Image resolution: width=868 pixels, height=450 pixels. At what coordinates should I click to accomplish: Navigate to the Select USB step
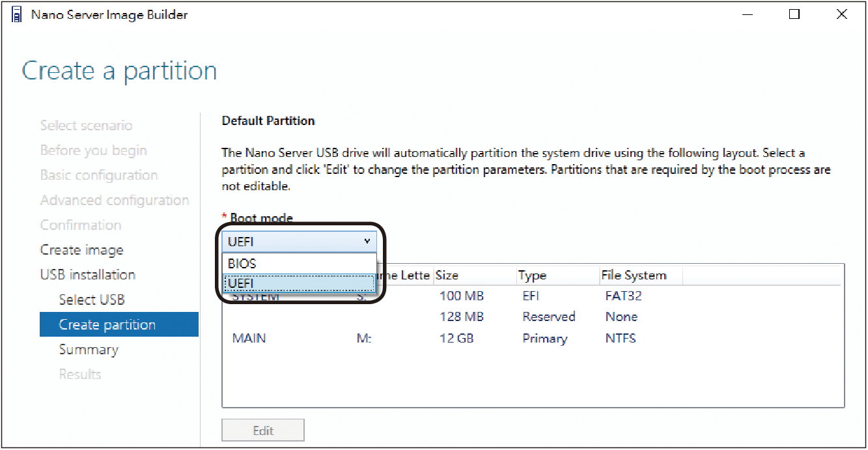point(92,300)
